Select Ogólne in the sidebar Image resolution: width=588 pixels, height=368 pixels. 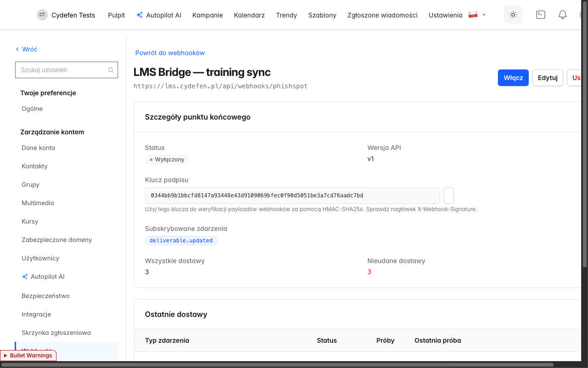32,109
